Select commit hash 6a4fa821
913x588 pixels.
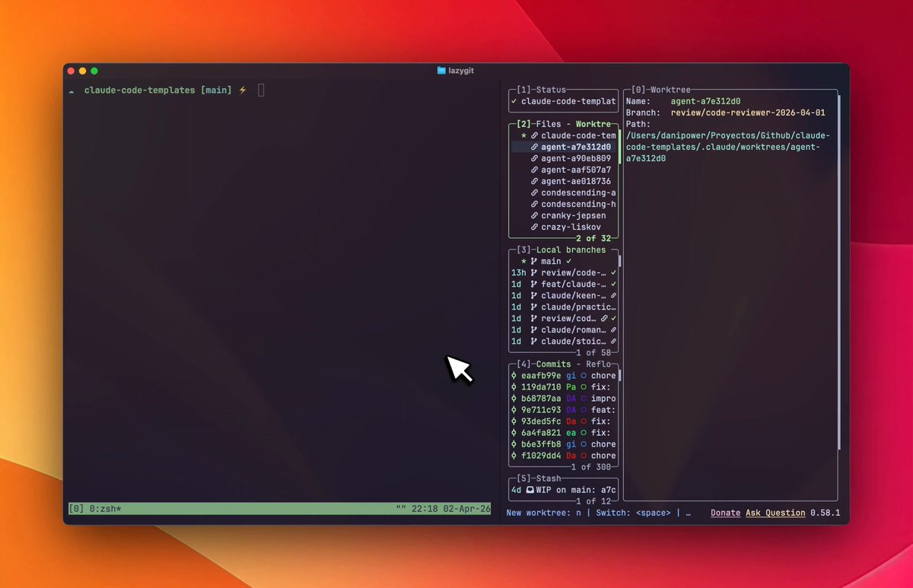[x=541, y=432]
